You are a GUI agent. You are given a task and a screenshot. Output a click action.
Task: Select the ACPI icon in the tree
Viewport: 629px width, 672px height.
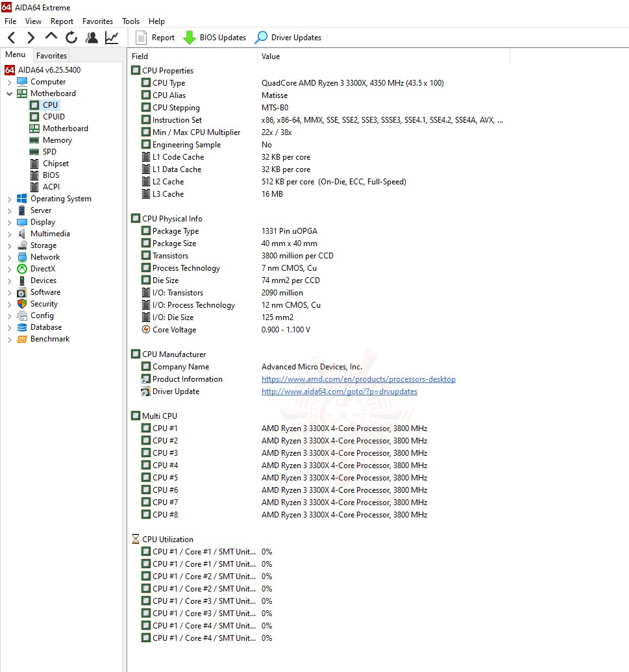pyautogui.click(x=34, y=187)
